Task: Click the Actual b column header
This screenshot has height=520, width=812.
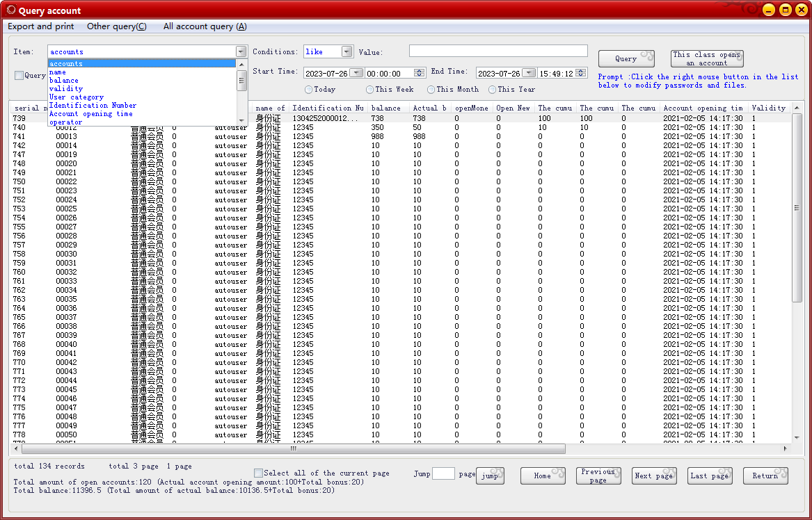Action: point(430,108)
